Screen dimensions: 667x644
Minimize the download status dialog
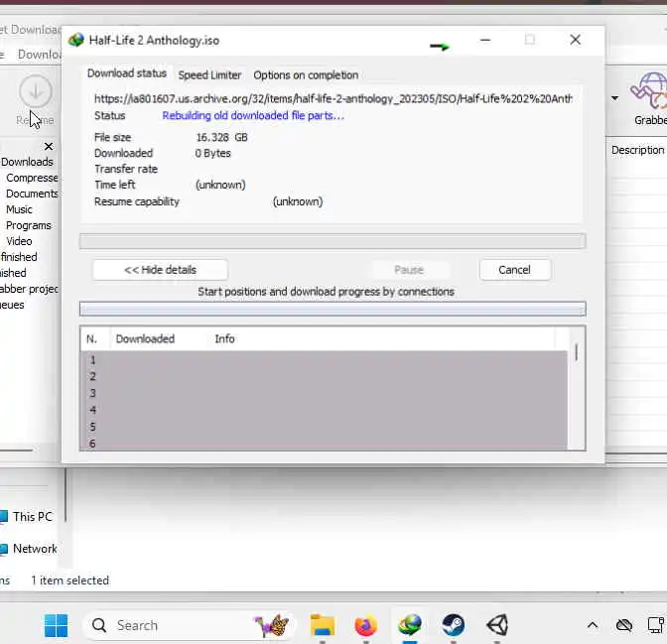(485, 40)
